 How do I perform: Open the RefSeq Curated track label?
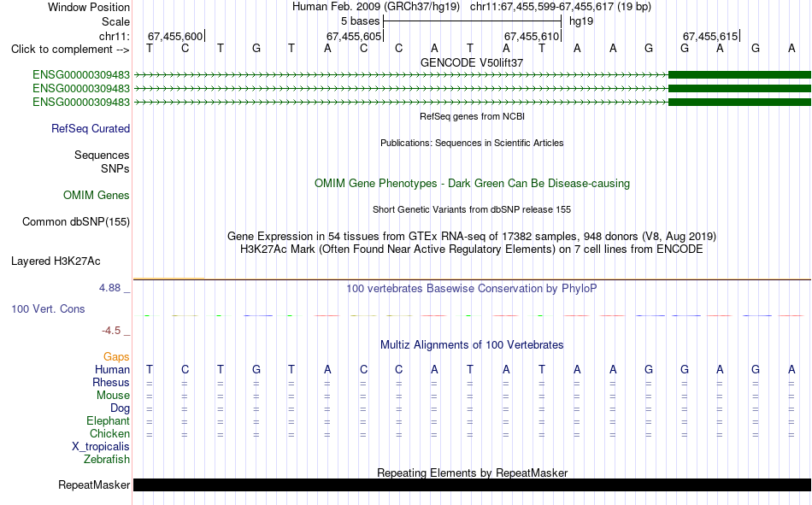tap(90, 128)
